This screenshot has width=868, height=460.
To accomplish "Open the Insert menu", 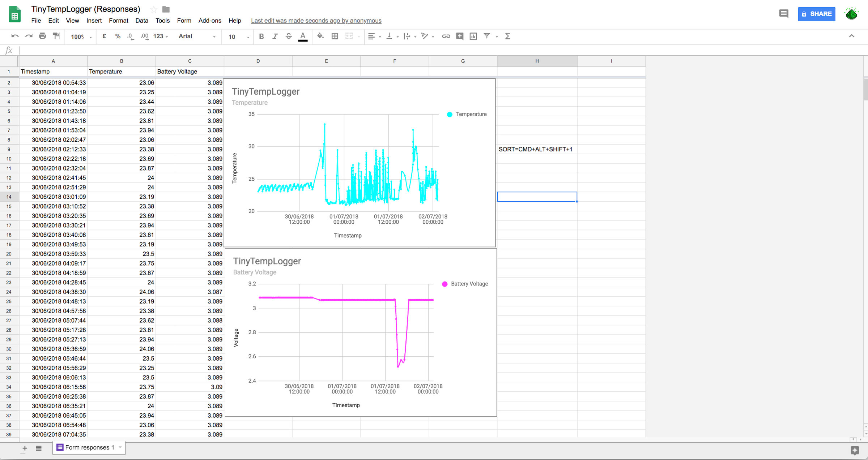I will coord(94,21).
